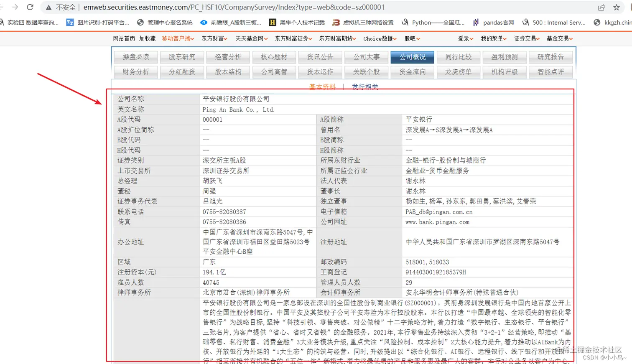This screenshot has width=632, height=364.
Task: Reload the page with the refresh icon
Action: click(x=30, y=7)
